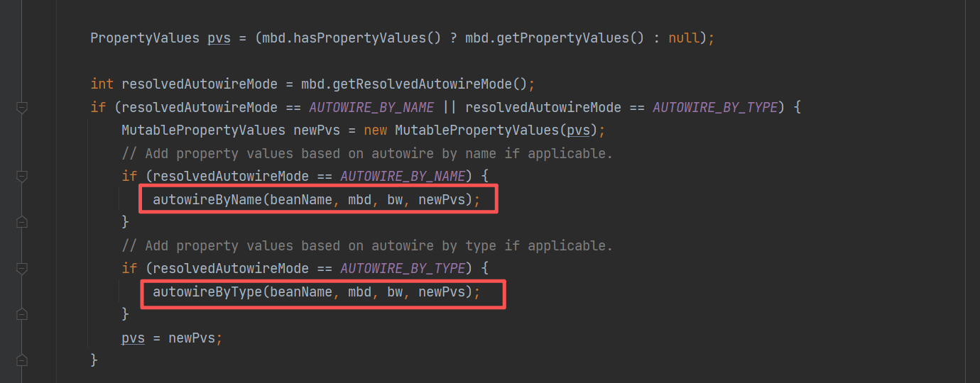980x383 pixels.
Task: Click mbd.hasPropertyValues() in the first line
Action: point(352,38)
